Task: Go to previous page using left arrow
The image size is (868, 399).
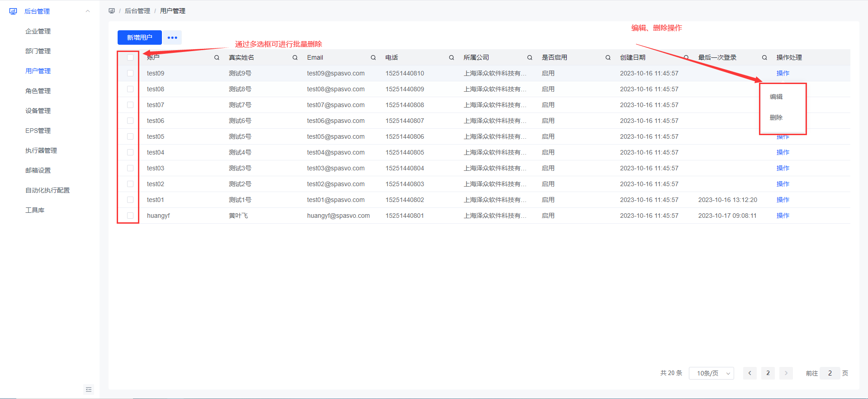Action: tap(749, 373)
